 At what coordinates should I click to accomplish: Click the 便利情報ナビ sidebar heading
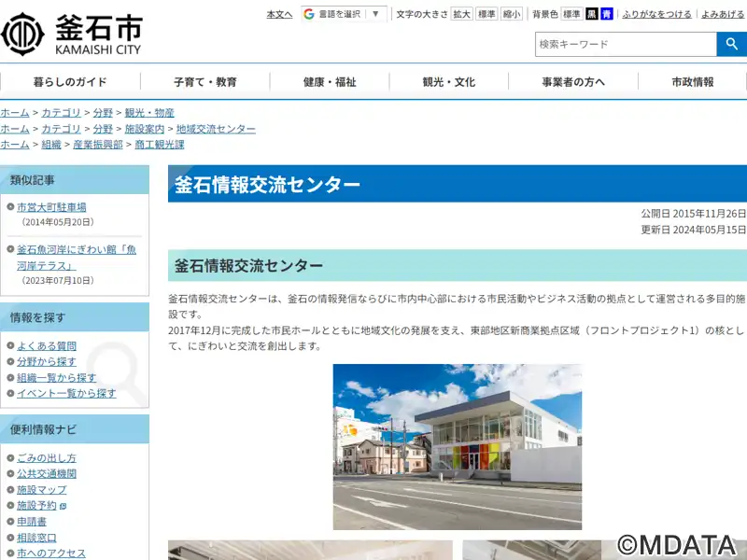tap(75, 429)
